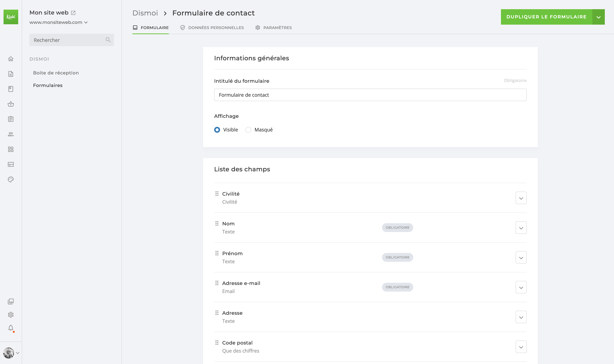Open Boite de réception in sidebar
This screenshot has width=614, height=364.
(x=56, y=73)
